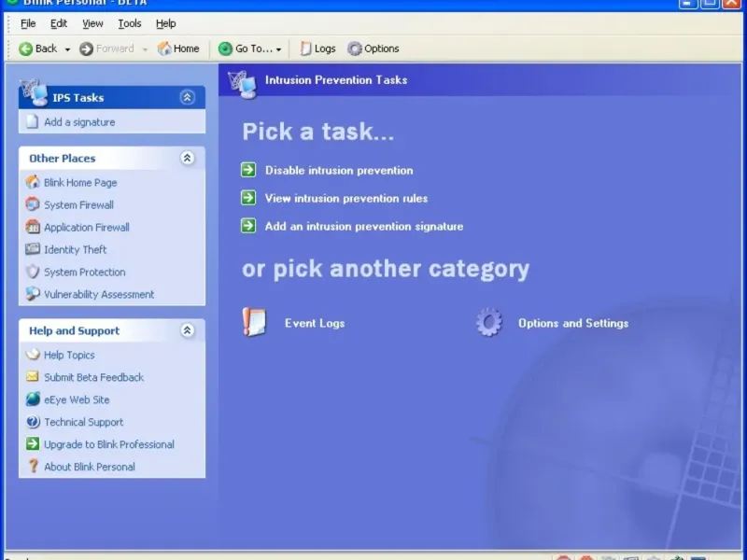The image size is (747, 560).
Task: Click the Options and Settings gear icon
Action: coord(488,322)
